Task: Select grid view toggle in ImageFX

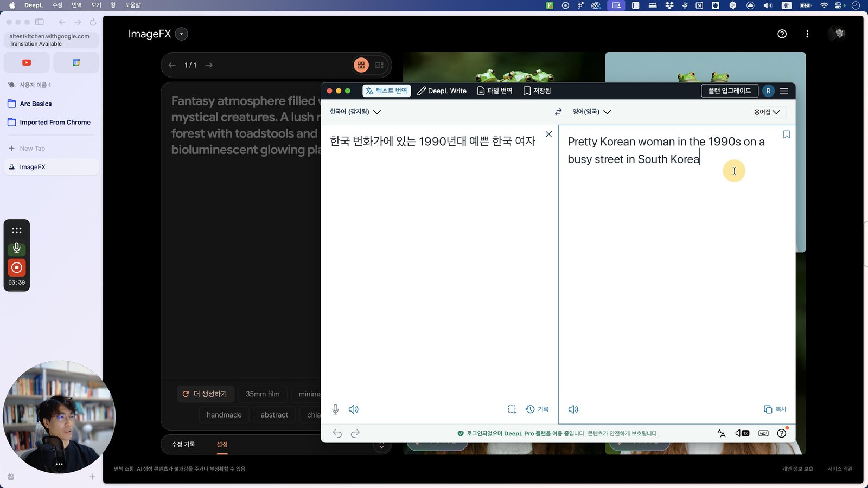Action: (361, 65)
